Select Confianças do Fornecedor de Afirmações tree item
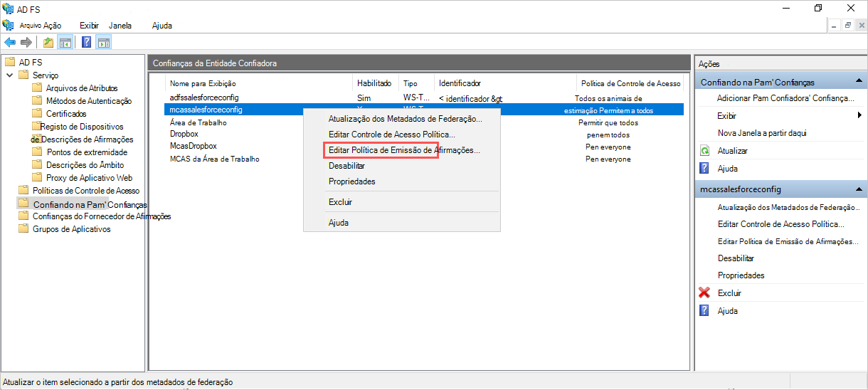 pos(102,216)
